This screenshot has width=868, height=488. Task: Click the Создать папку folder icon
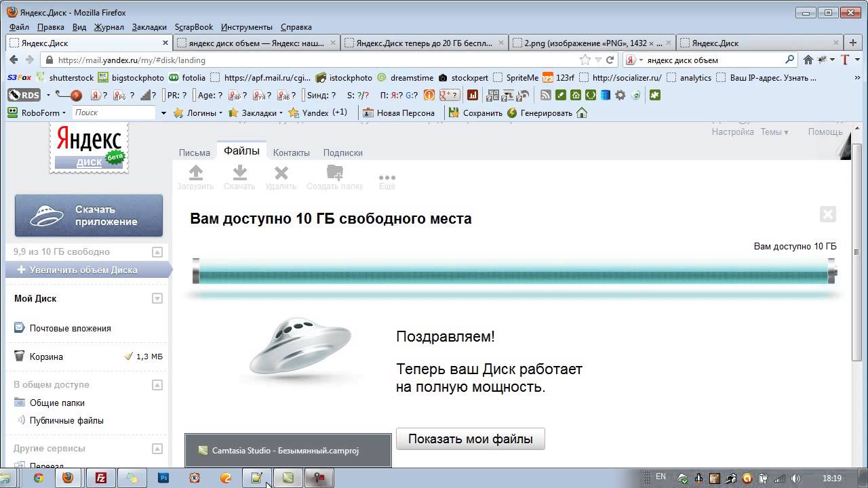pos(334,172)
